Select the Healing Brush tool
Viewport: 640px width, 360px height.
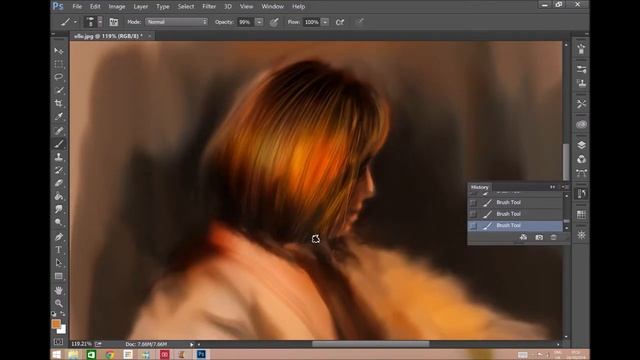pos(59,130)
